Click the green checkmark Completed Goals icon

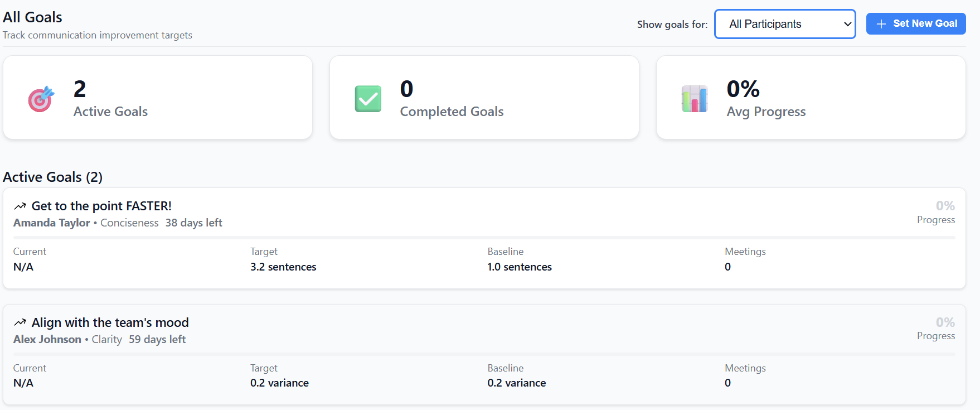point(368,99)
